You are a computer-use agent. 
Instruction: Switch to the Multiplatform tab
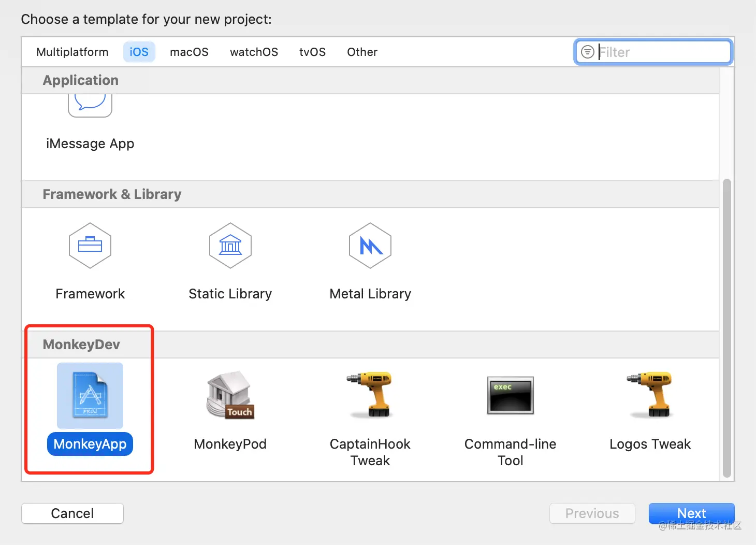click(72, 52)
